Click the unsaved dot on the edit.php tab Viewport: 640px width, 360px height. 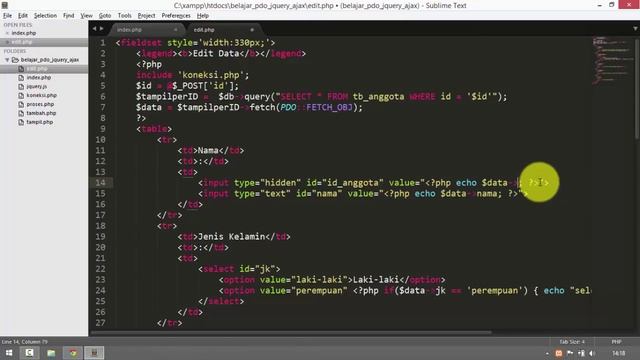tap(252, 30)
